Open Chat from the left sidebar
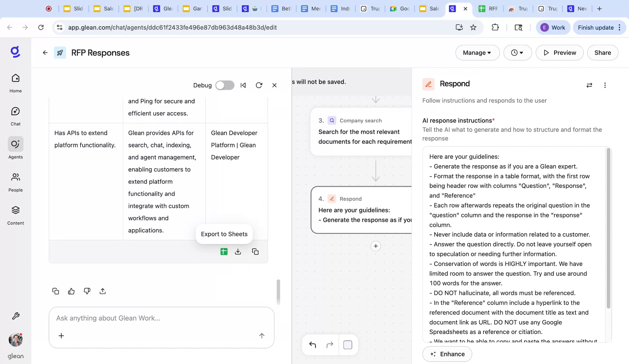 [x=15, y=115]
